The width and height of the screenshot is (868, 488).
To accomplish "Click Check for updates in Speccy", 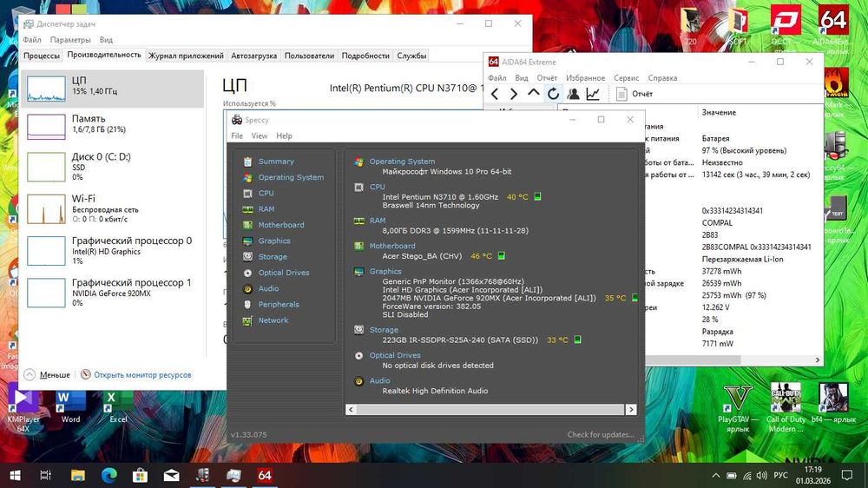I will [600, 434].
